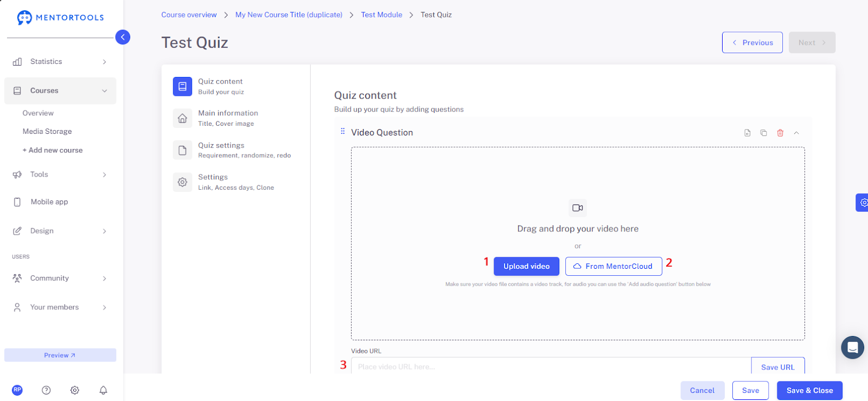The height and width of the screenshot is (401, 868).
Task: Choose From MentorCloud button
Action: pos(614,266)
